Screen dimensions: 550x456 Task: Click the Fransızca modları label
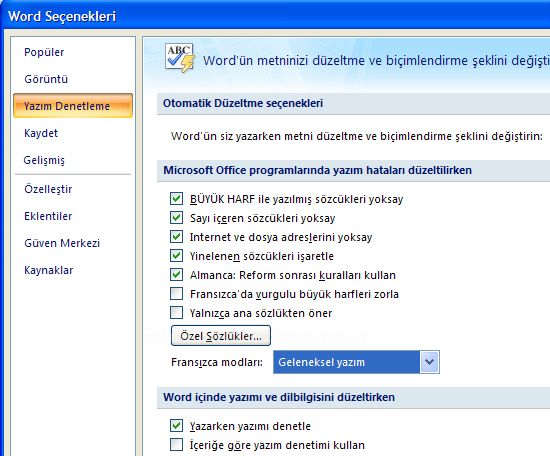217,362
